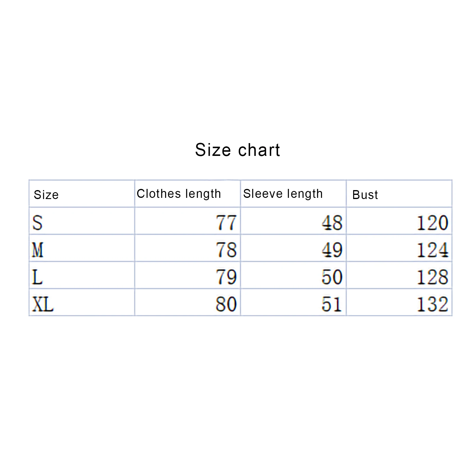This screenshot has width=476, height=476.
Task: Select the "Sleeve length" header cell
Action: coord(283,194)
